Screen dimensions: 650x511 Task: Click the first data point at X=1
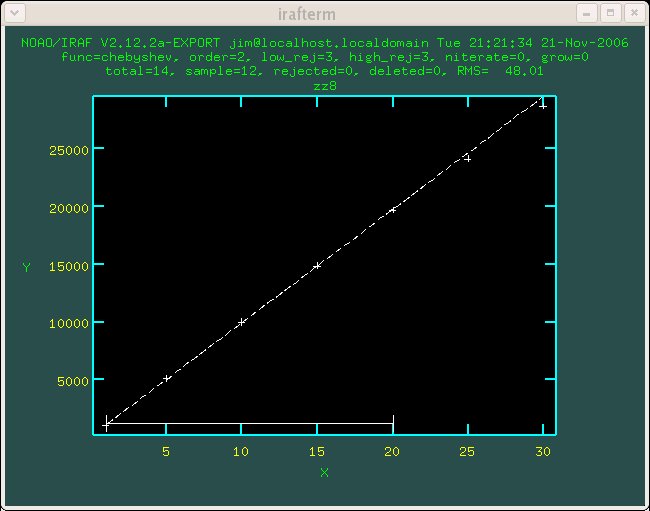(x=107, y=424)
